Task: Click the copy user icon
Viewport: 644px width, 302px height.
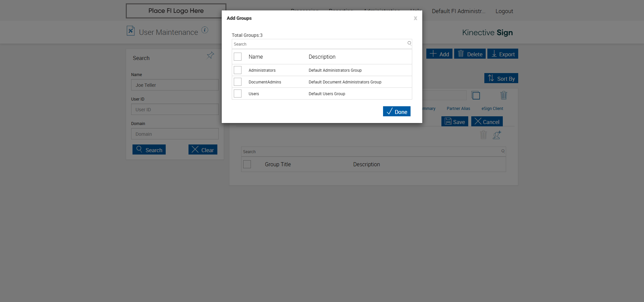Action: (x=476, y=96)
